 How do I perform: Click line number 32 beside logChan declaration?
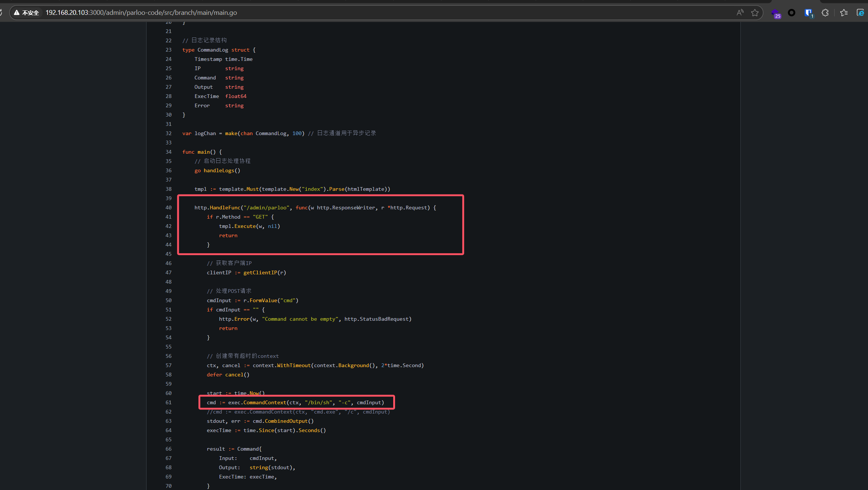coord(168,133)
